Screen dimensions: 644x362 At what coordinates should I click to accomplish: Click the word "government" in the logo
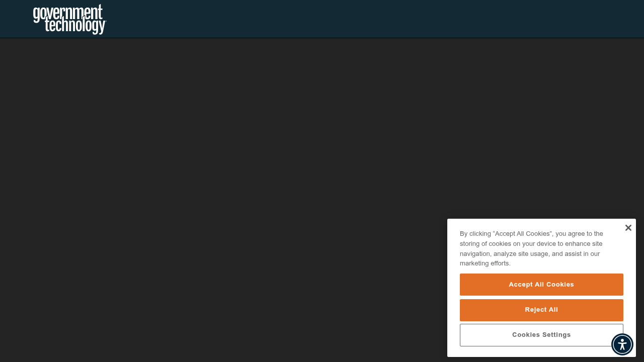pyautogui.click(x=68, y=13)
